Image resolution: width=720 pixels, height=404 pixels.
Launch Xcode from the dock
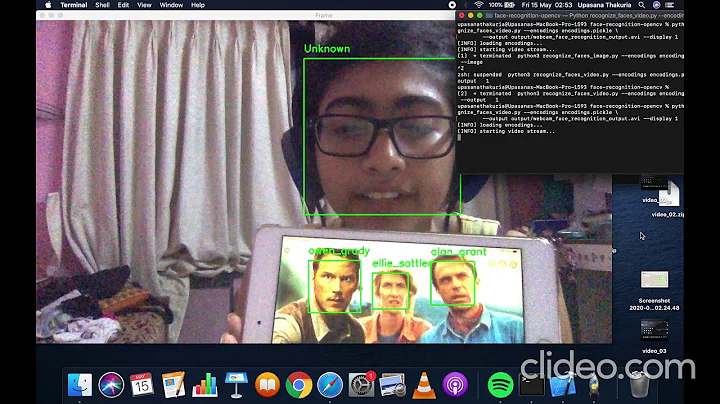point(562,385)
